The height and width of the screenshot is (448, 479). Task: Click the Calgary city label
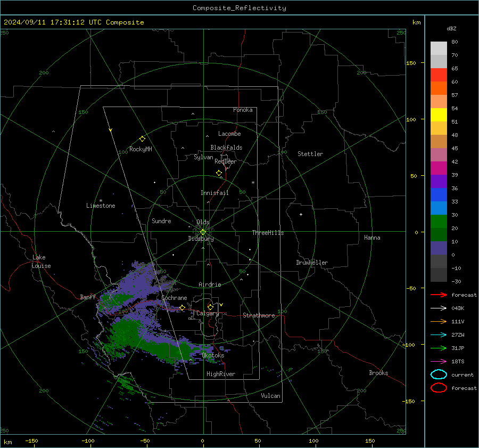point(208,313)
